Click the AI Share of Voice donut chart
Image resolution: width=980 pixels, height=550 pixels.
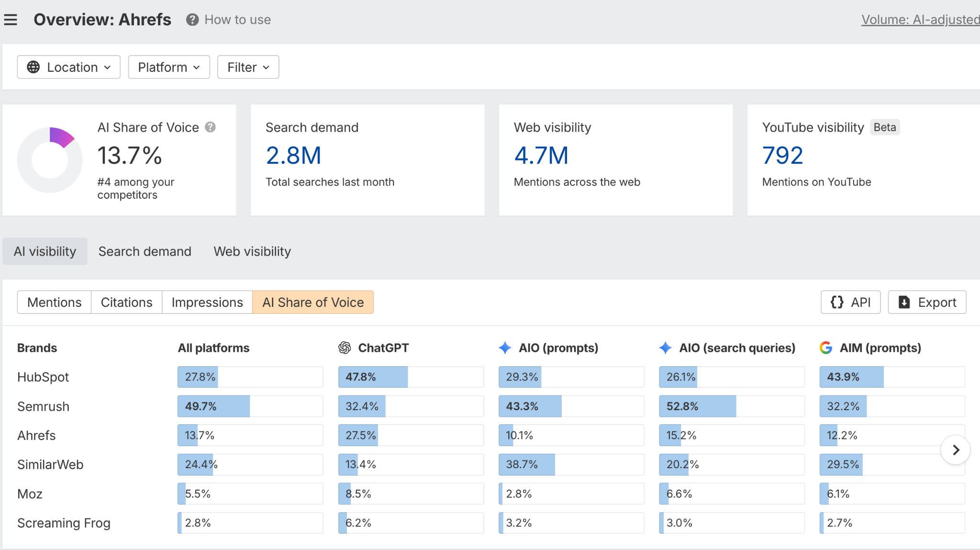click(x=50, y=160)
